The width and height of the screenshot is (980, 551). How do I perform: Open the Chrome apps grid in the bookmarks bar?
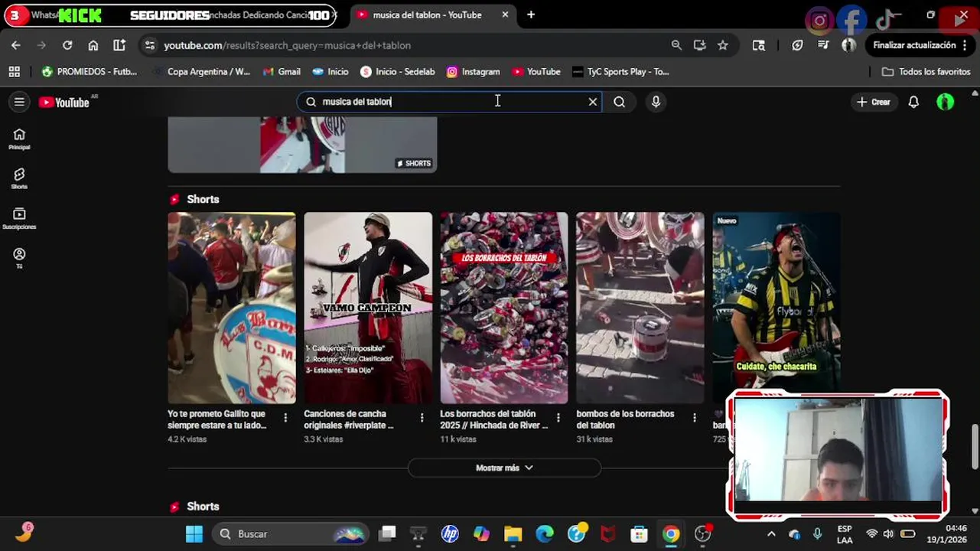[x=14, y=71]
